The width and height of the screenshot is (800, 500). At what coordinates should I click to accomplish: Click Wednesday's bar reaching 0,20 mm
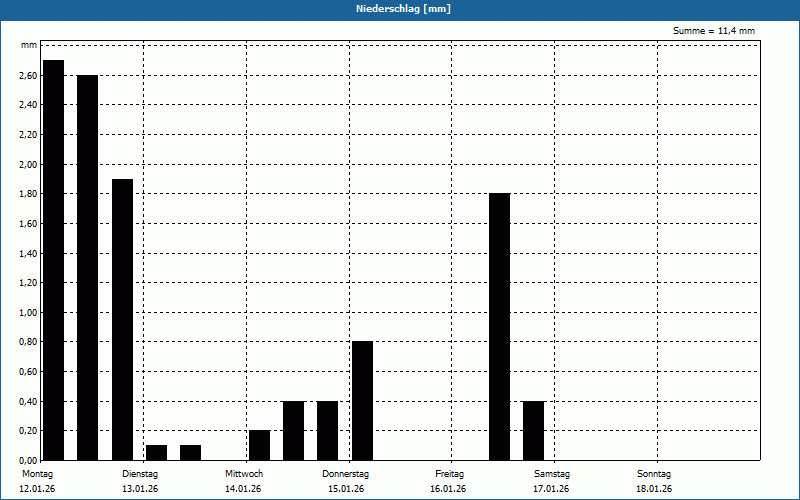259,445
